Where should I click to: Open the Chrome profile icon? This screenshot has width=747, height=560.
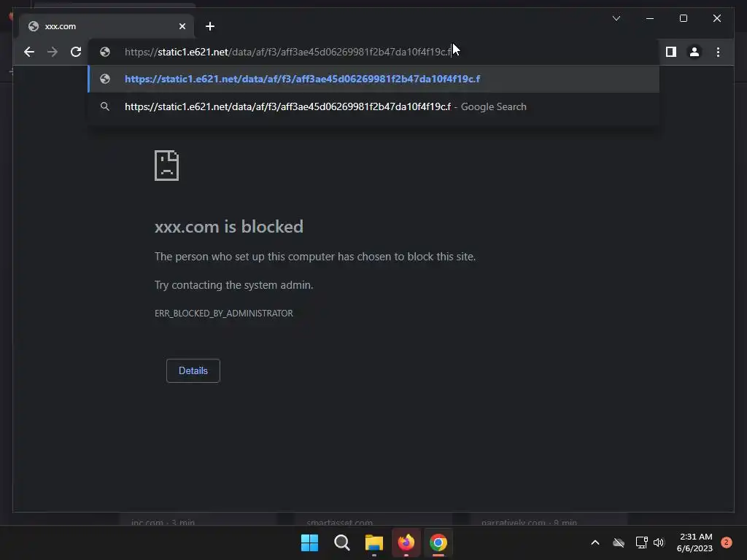click(694, 52)
